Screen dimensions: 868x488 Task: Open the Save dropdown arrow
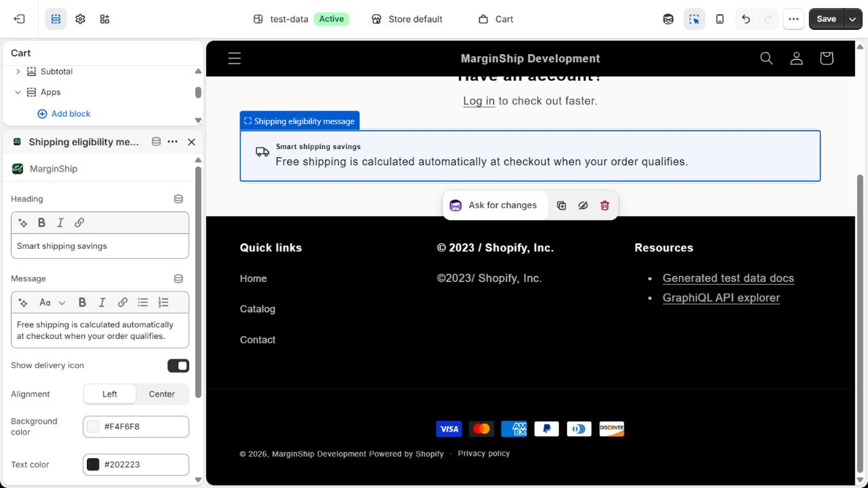click(x=853, y=19)
